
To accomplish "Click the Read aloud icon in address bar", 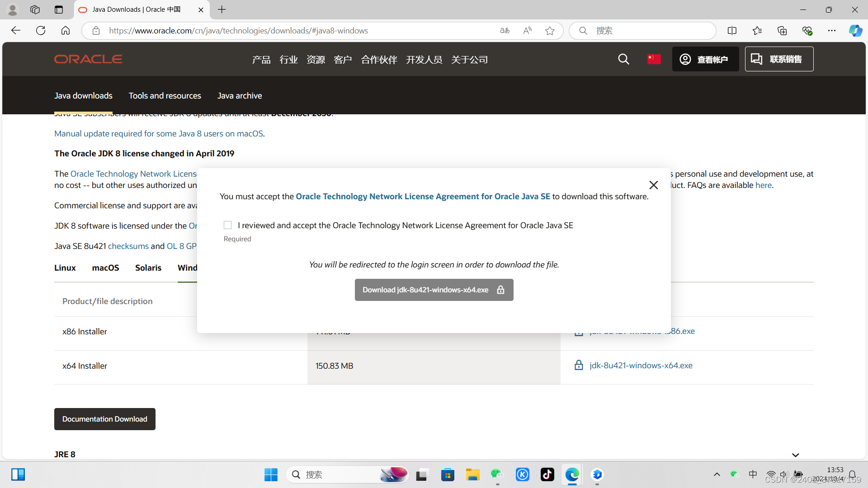I will click(x=527, y=31).
